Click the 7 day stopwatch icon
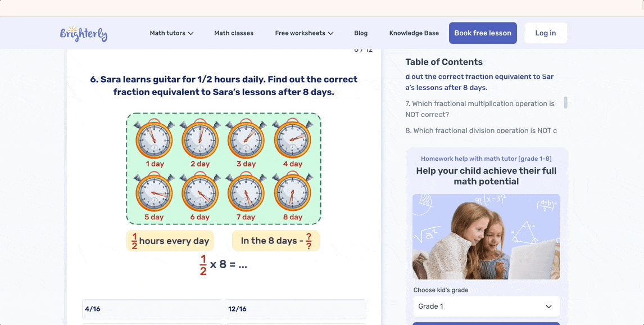This screenshot has width=644, height=325. (246, 192)
